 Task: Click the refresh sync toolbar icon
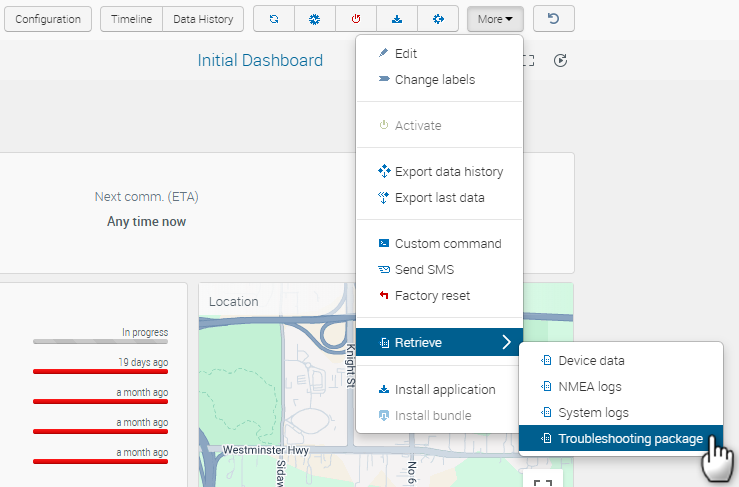tap(274, 19)
